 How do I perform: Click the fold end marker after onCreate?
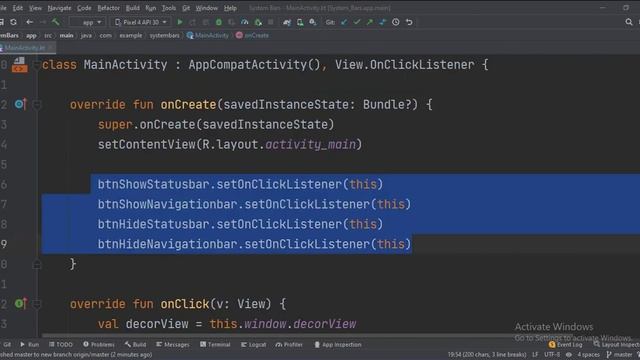37,264
